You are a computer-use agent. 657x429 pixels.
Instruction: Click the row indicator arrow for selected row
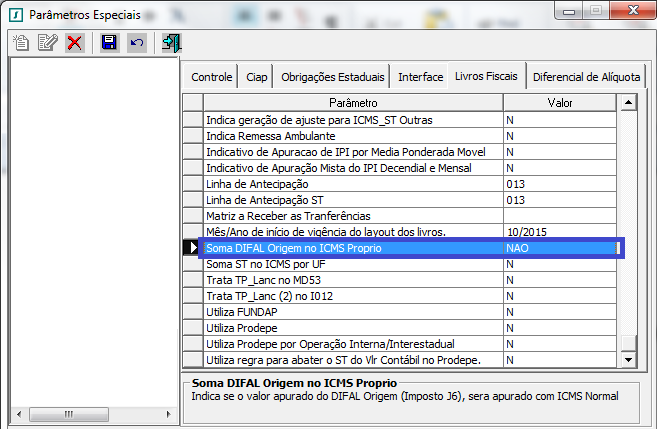[193, 248]
